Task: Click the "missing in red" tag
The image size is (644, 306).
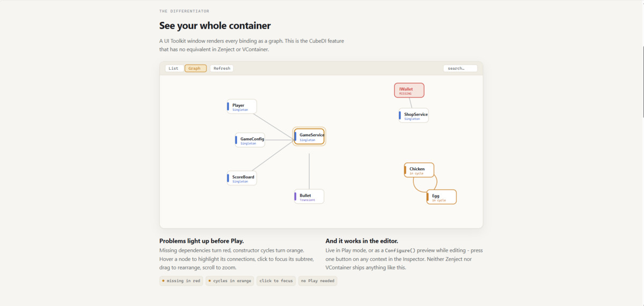Action: tap(181, 281)
